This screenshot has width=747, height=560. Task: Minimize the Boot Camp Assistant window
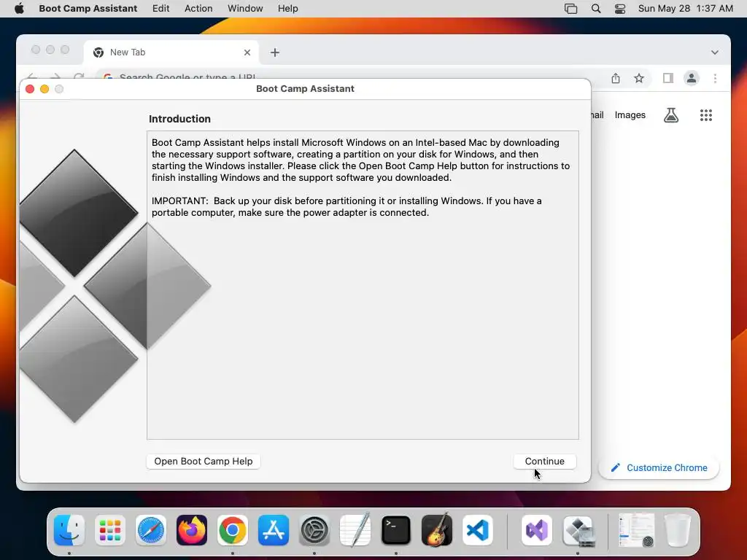[44, 89]
